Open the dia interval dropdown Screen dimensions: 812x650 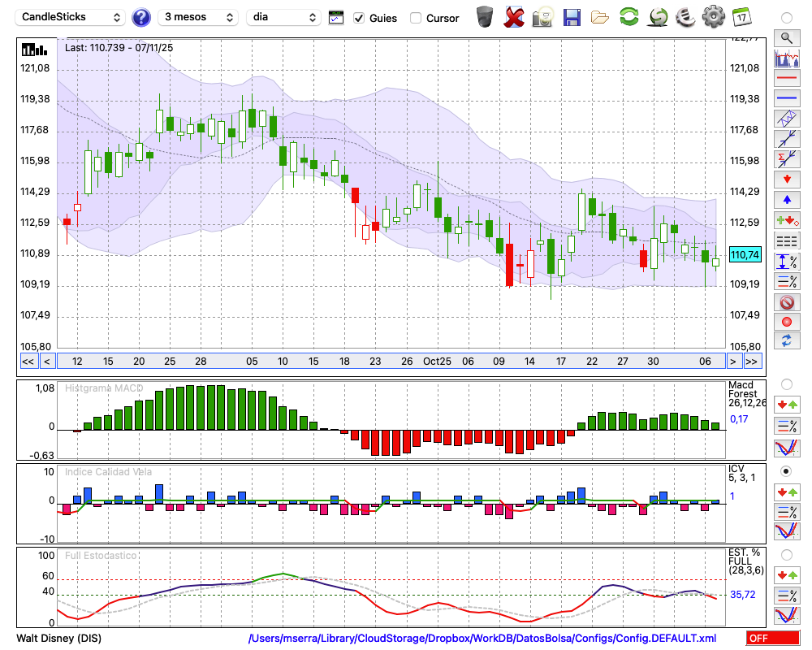(x=283, y=17)
